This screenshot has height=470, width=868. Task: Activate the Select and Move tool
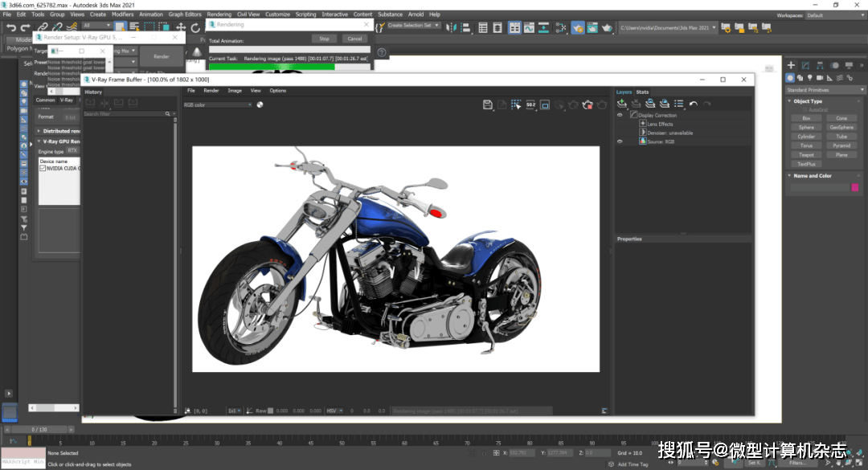[x=181, y=27]
